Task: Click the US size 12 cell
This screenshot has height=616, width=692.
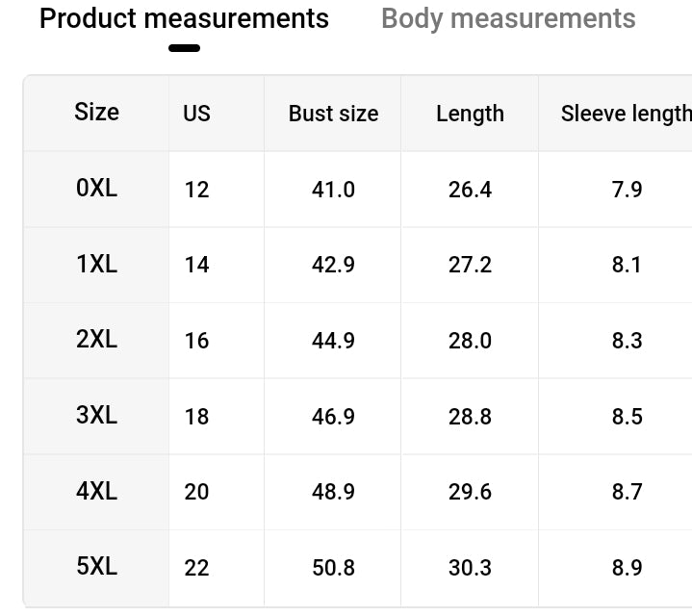Action: coord(196,190)
